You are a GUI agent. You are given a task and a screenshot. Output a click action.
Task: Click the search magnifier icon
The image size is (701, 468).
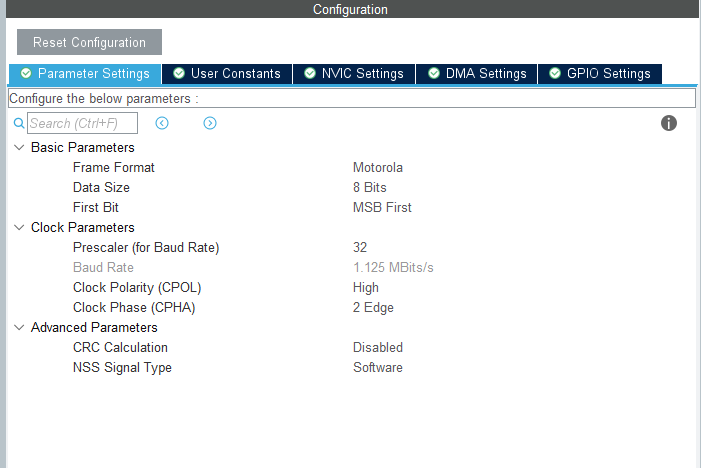point(19,123)
